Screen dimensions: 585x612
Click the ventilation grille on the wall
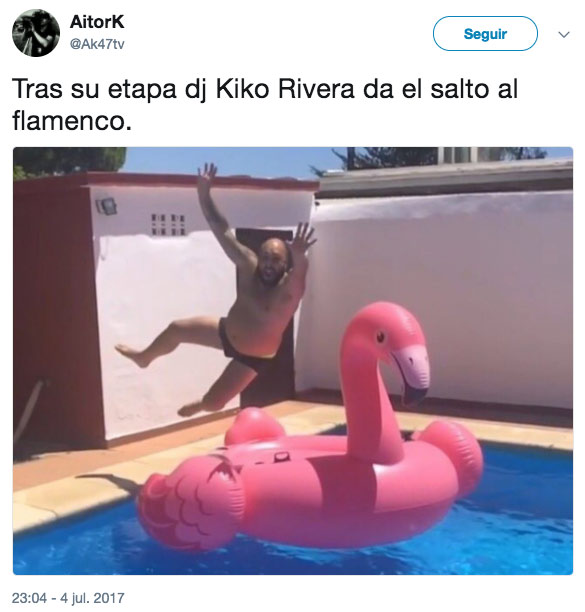tap(168, 224)
